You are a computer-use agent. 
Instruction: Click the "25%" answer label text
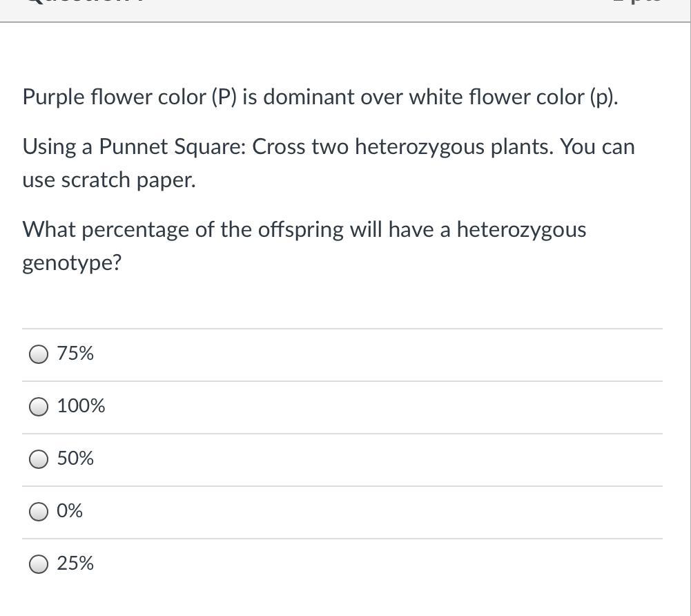coord(75,564)
